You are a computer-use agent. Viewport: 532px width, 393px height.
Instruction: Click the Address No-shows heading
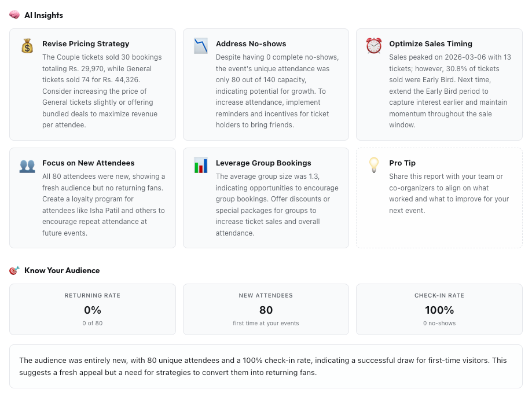(251, 43)
